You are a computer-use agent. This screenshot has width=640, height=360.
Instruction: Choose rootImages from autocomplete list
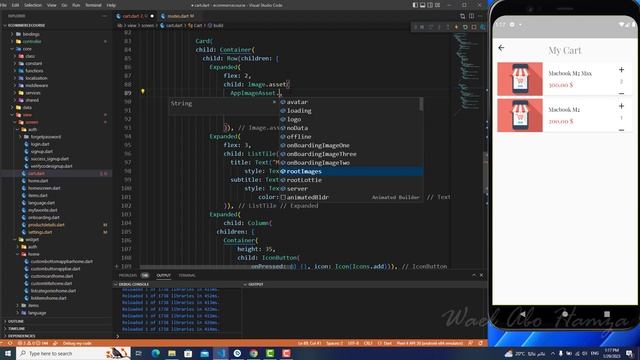click(x=351, y=171)
